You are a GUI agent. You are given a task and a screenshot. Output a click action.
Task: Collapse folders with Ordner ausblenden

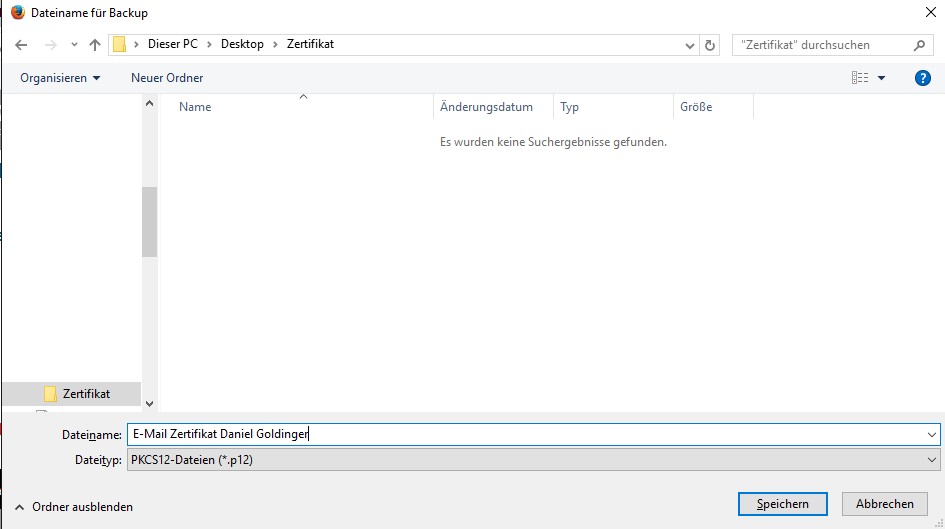pyautogui.click(x=74, y=507)
